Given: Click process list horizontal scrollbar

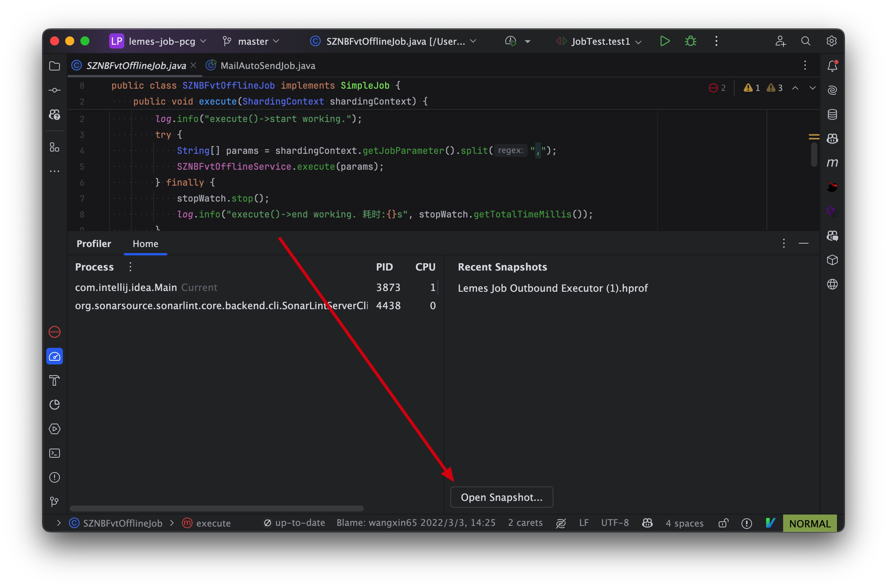Looking at the screenshot, I should pyautogui.click(x=217, y=508).
